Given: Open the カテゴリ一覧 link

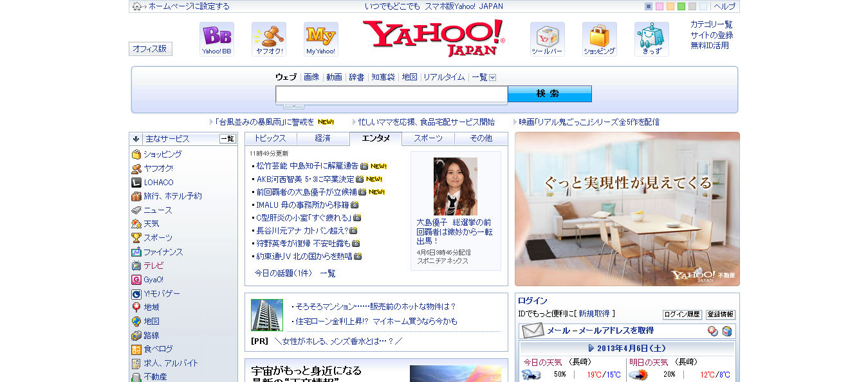Looking at the screenshot, I should pos(712,24).
